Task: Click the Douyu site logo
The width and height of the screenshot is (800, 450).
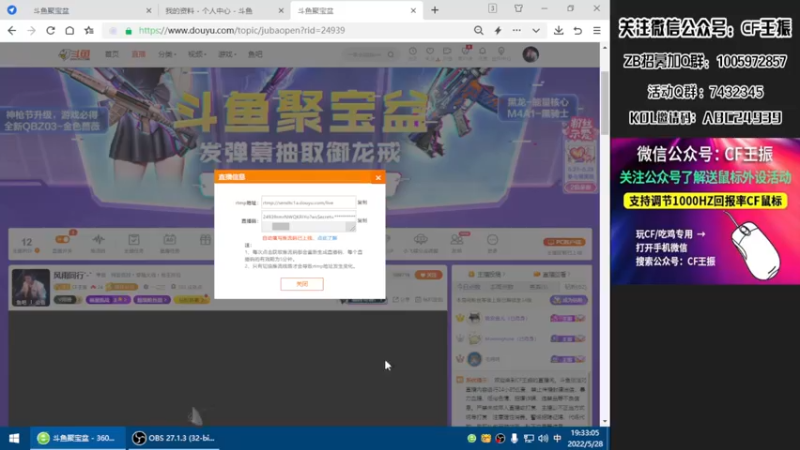Action: click(74, 54)
